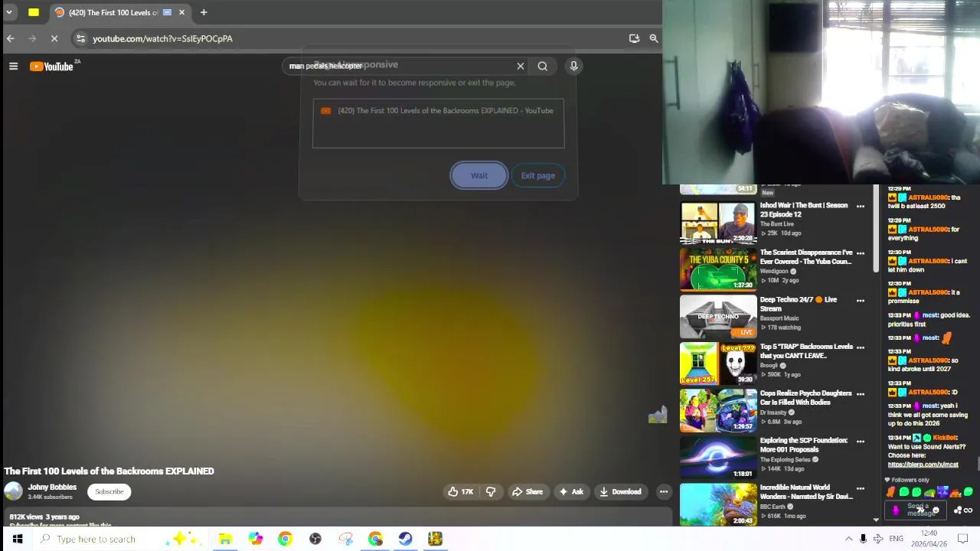Open Deep Techno 24/7 Live Stream thumbnail
The width and height of the screenshot is (980, 551).
pos(718,317)
